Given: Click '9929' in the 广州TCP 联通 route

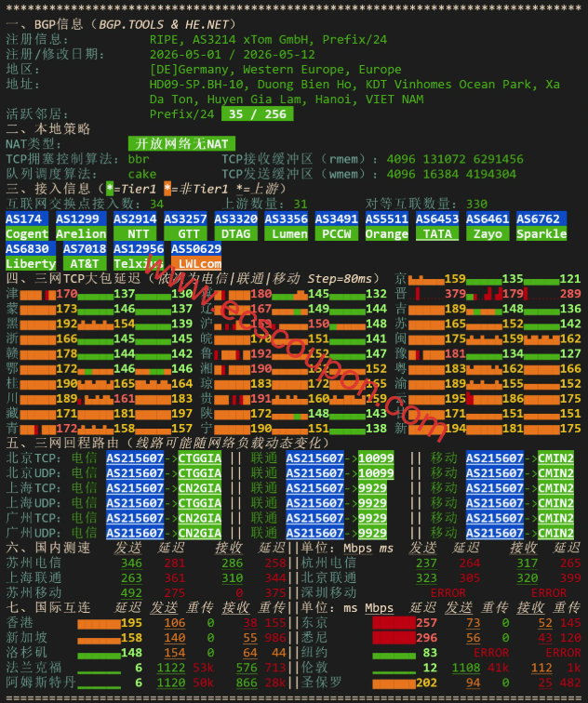Looking at the screenshot, I should pos(372,518).
